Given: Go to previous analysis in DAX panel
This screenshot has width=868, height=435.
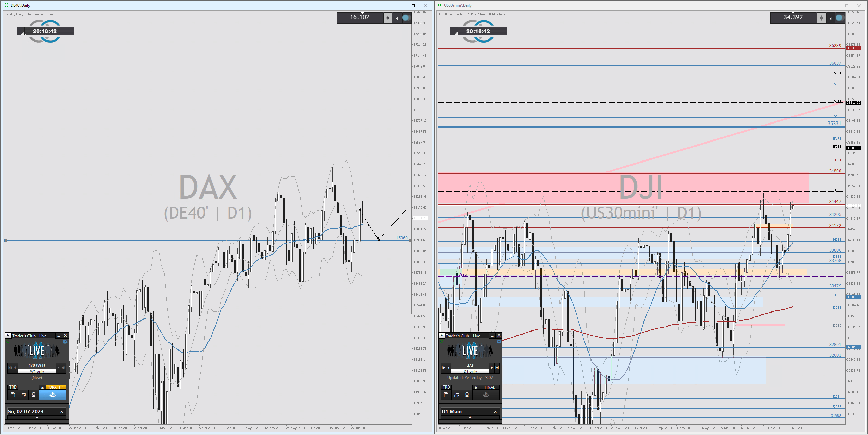Looking at the screenshot, I should pyautogui.click(x=15, y=368).
